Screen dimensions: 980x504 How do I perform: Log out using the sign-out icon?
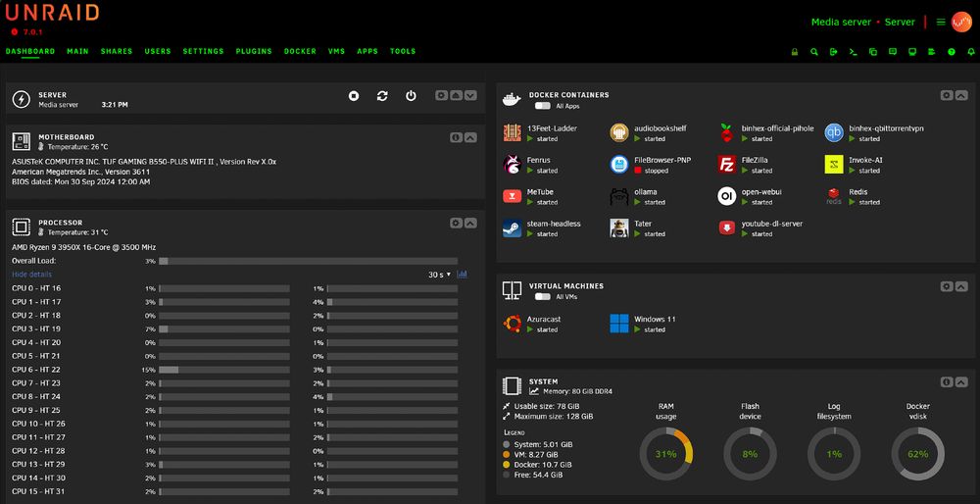tap(833, 52)
